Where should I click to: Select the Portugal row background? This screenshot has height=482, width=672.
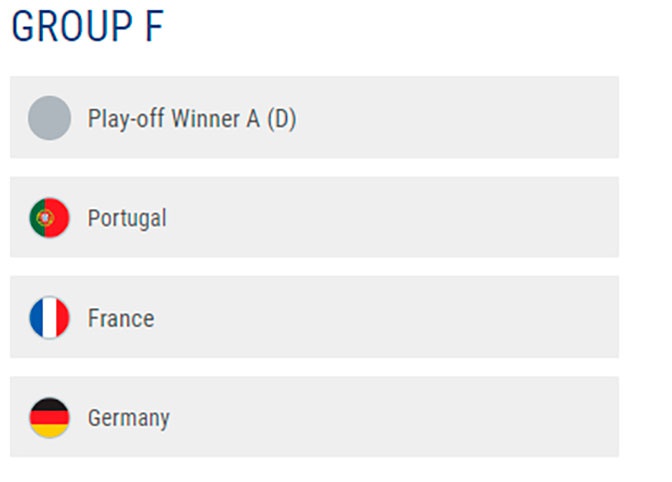[x=315, y=217]
